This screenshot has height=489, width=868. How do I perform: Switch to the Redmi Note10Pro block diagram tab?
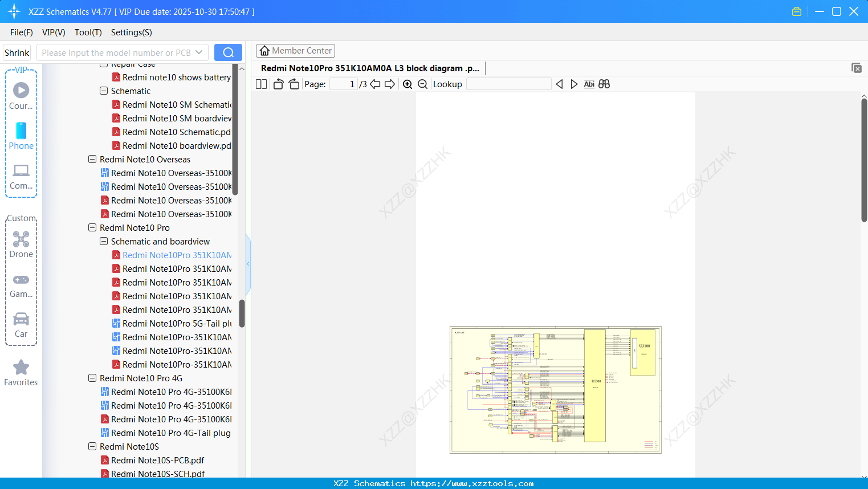[369, 68]
